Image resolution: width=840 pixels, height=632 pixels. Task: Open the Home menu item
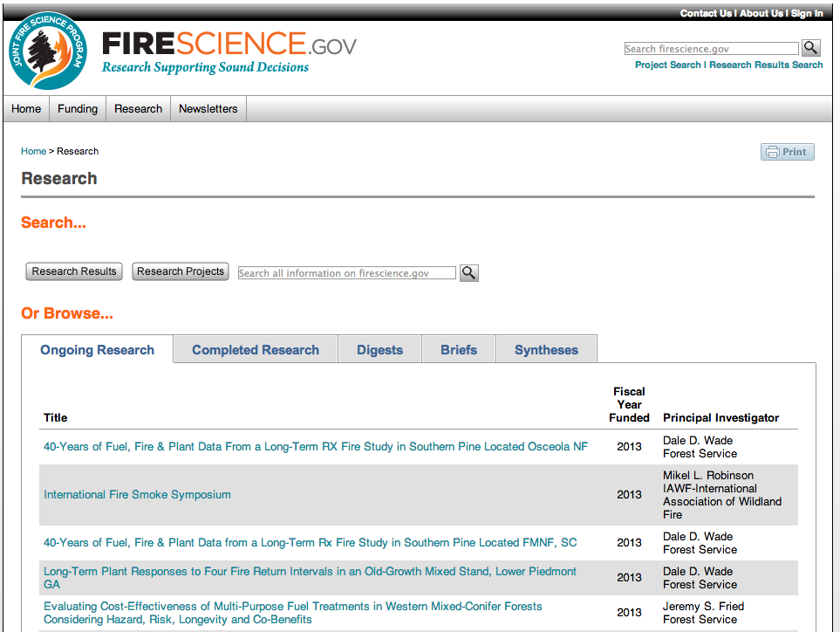(x=26, y=109)
